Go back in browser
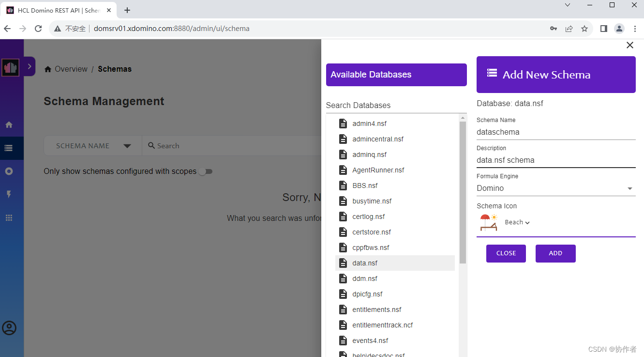 click(x=7, y=29)
